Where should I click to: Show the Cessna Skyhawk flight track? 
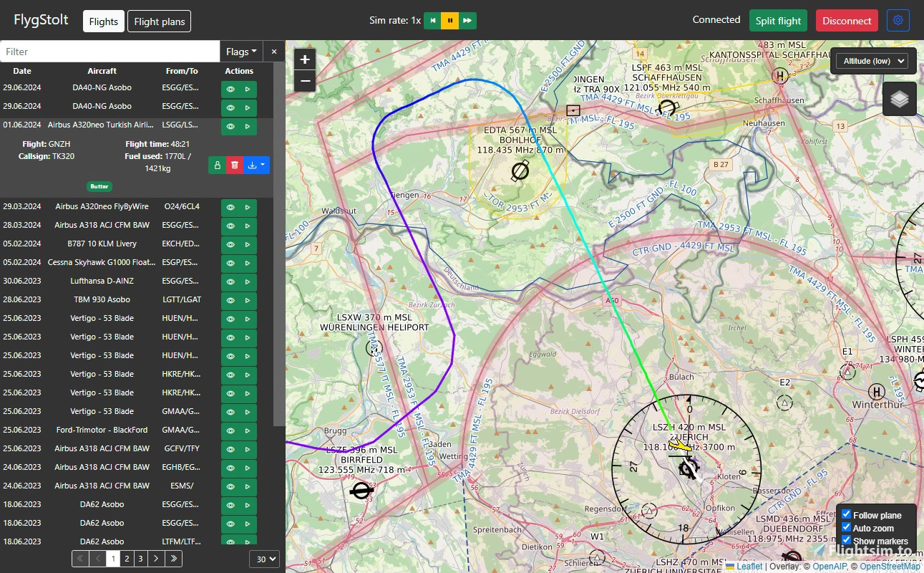(x=230, y=263)
